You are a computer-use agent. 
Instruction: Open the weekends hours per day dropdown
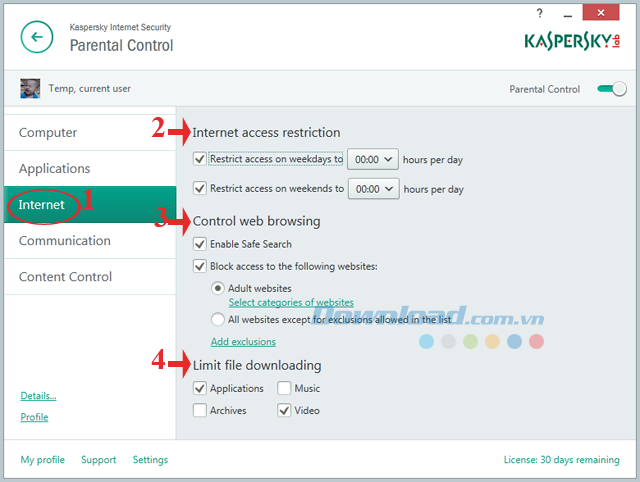374,189
